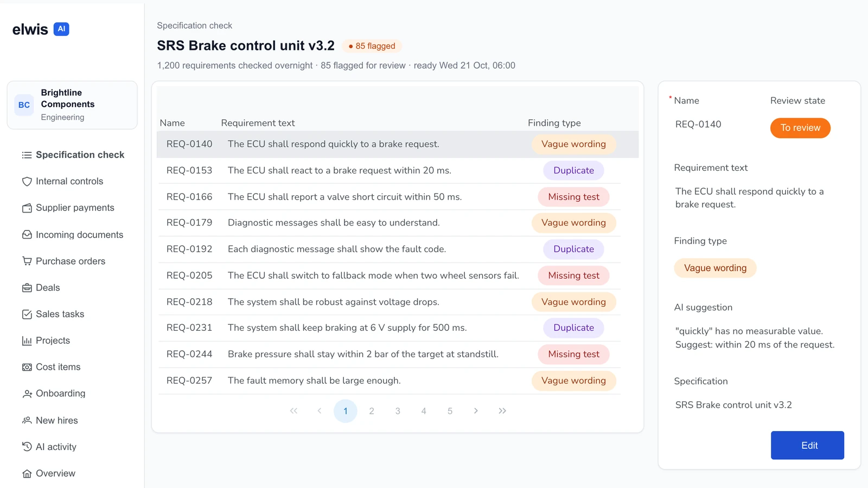Click the Onboarding user icon
Screen dimensions: 868x488
click(27, 394)
